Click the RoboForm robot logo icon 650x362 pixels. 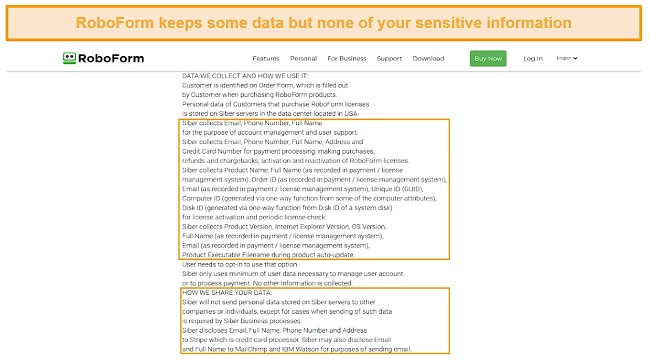click(69, 58)
